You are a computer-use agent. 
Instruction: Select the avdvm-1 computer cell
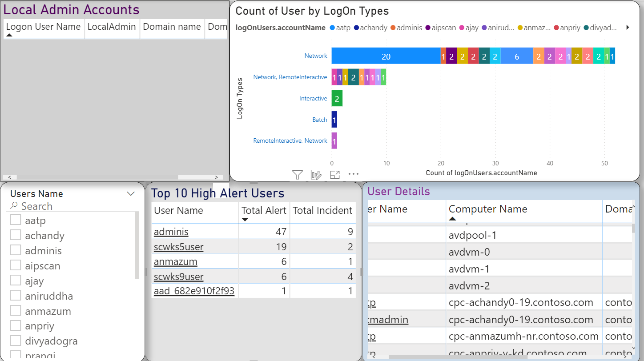[524, 269]
